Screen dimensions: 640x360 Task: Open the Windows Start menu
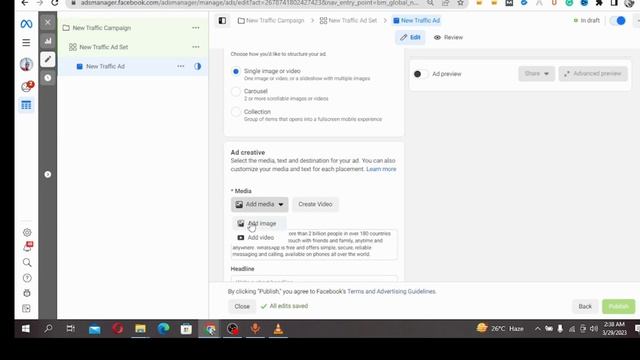coord(25,329)
